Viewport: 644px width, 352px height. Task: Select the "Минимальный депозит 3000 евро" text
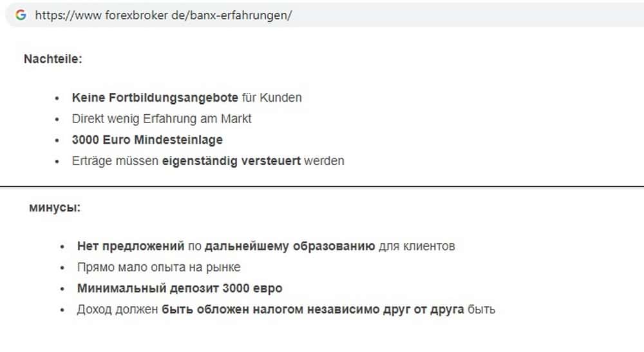click(x=180, y=288)
